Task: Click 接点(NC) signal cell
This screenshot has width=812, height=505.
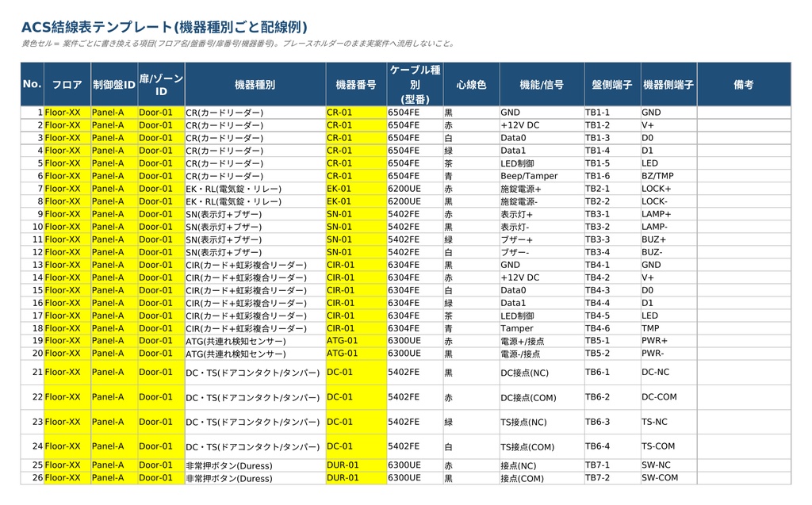Action: [x=542, y=465]
